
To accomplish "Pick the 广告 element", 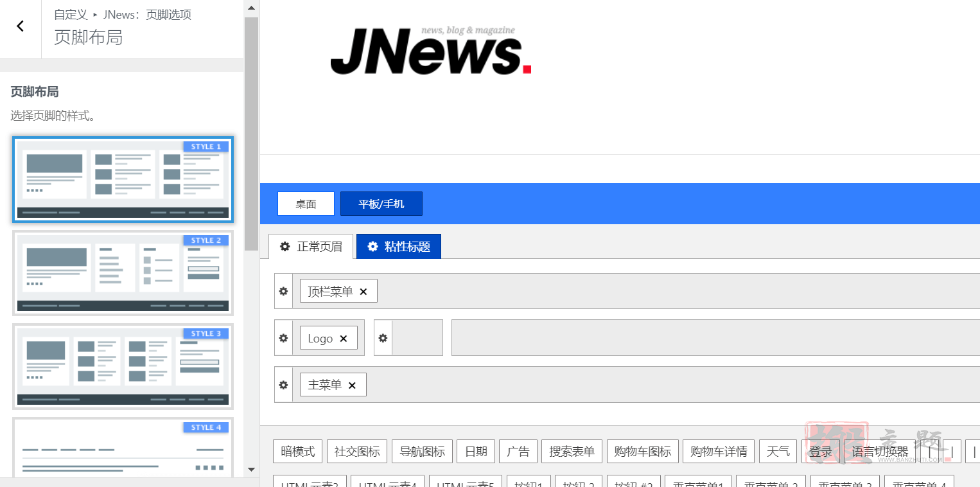I will pyautogui.click(x=518, y=452).
